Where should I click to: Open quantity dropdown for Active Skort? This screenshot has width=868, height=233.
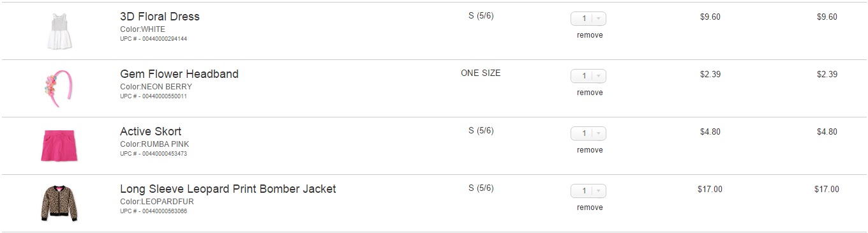point(588,133)
